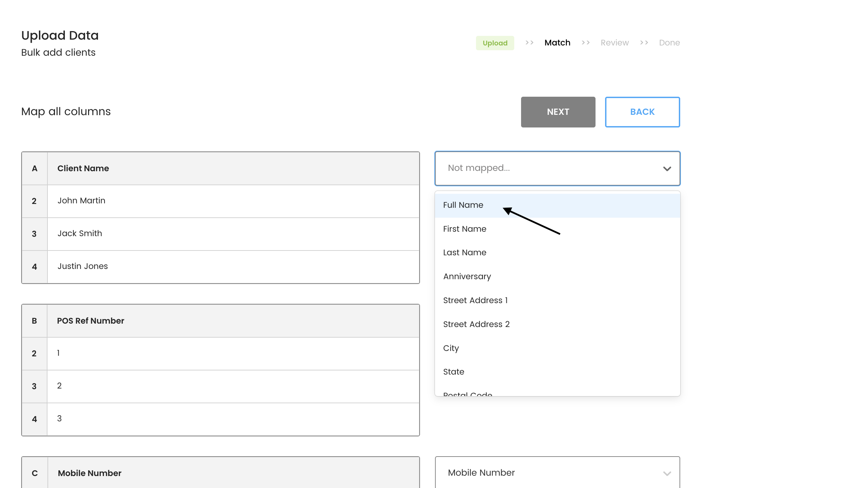The image size is (868, 488).
Task: Click the Match step label
Action: click(x=557, y=43)
